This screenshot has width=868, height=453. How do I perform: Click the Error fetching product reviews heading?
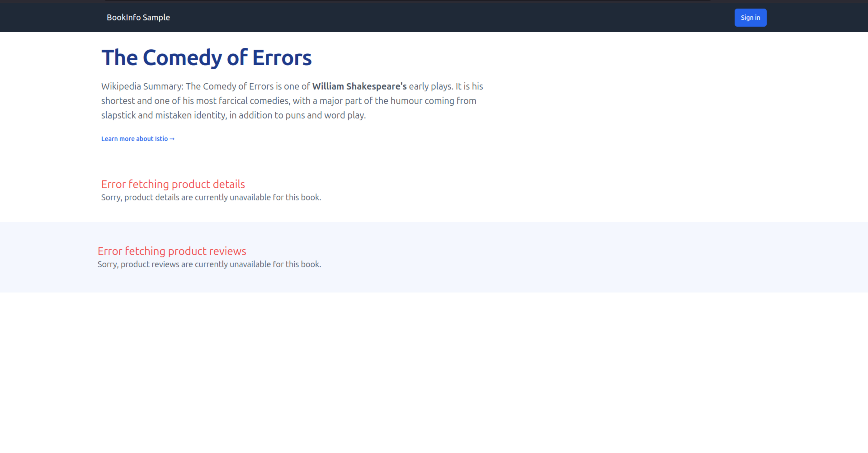(x=172, y=251)
